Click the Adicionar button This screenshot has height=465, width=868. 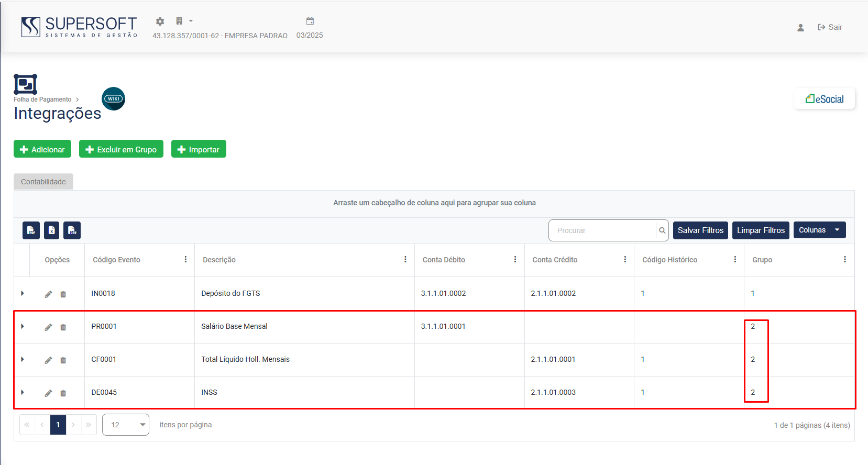[x=42, y=149]
